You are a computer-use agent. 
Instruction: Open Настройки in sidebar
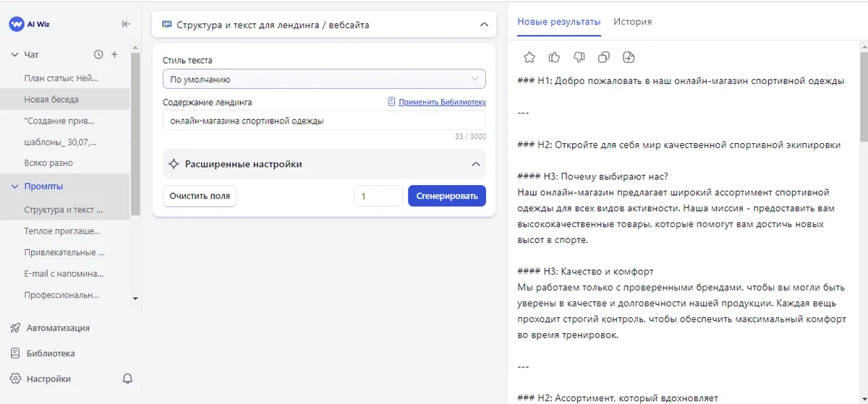click(x=48, y=379)
